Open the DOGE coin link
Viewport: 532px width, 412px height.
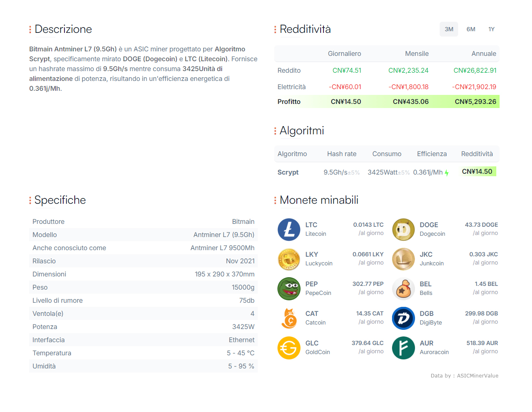tap(429, 225)
